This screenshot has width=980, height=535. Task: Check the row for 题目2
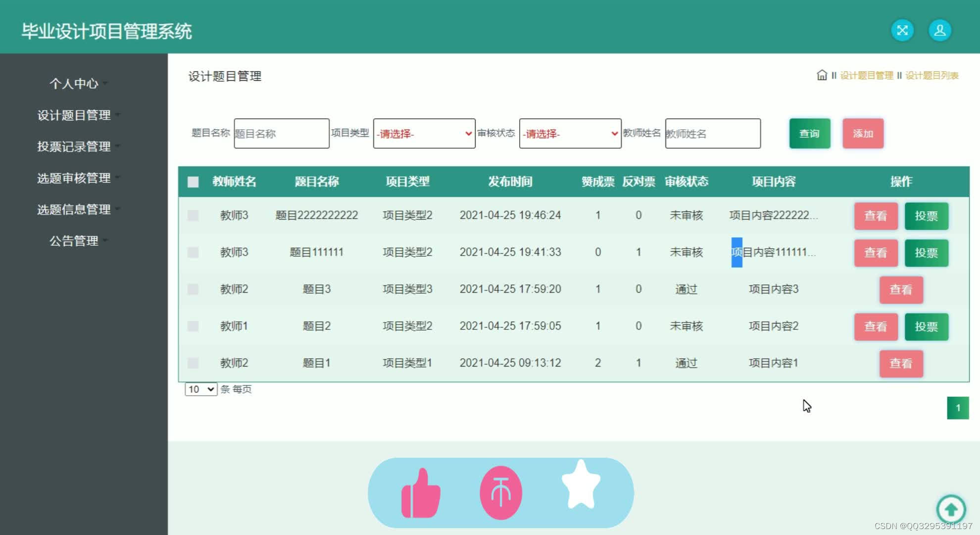point(193,326)
